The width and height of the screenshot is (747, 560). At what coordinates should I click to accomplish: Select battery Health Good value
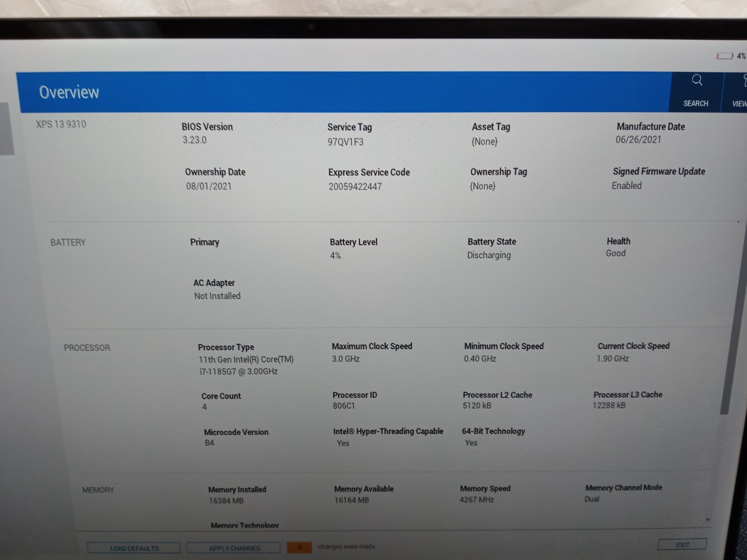615,253
